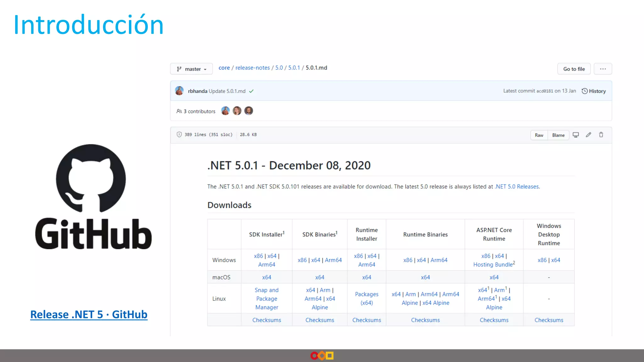The image size is (644, 362).
Task: Open ASP.NET Core Runtime Checksums
Action: (x=494, y=320)
